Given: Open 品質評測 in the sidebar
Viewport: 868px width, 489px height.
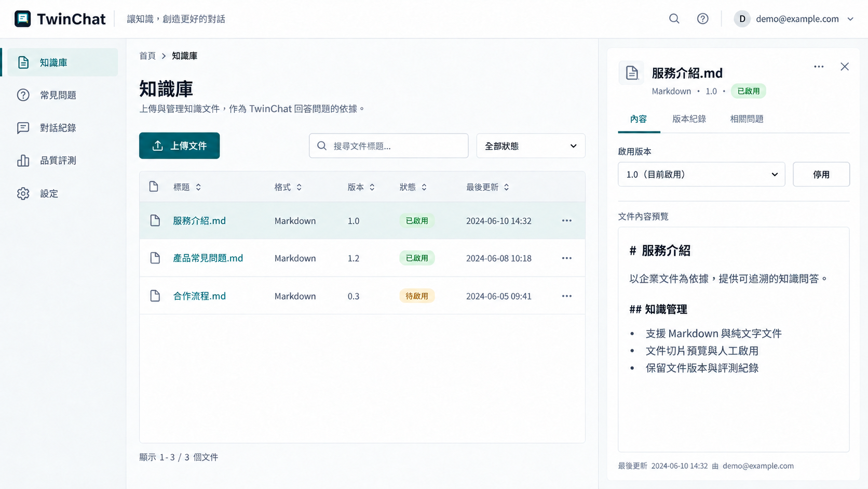Looking at the screenshot, I should click(63, 161).
